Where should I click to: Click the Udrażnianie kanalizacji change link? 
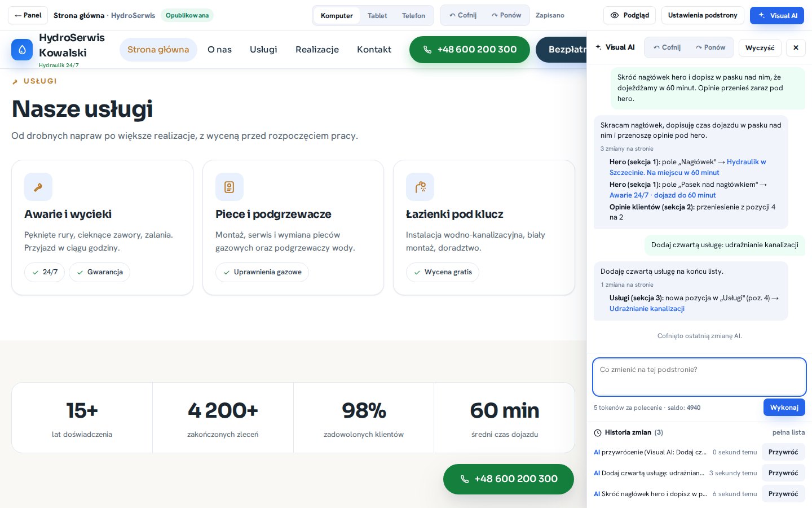pos(647,309)
